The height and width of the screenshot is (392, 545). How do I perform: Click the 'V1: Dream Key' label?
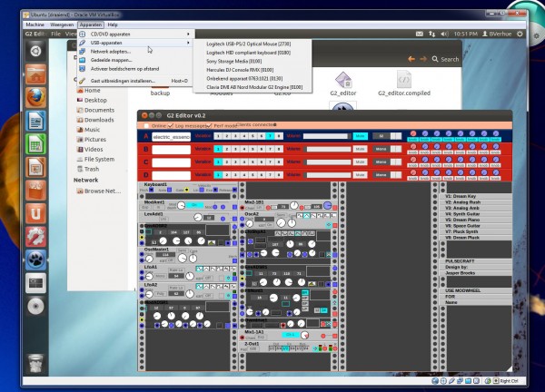(461, 196)
